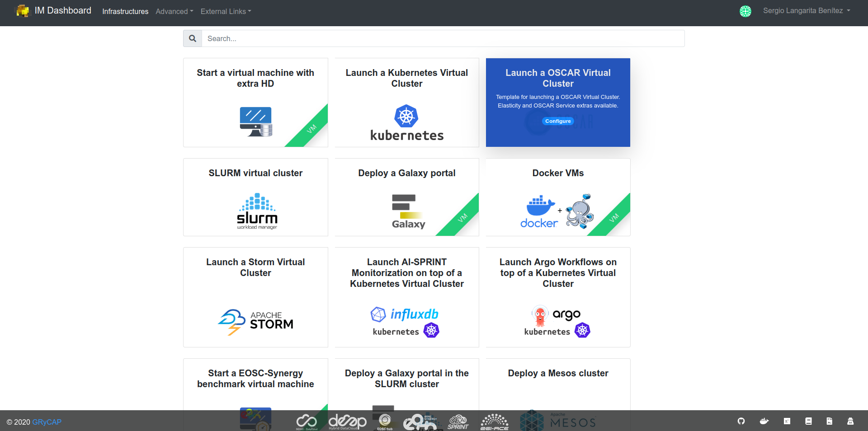Click the search magnifier icon
The image size is (868, 431).
pos(193,38)
